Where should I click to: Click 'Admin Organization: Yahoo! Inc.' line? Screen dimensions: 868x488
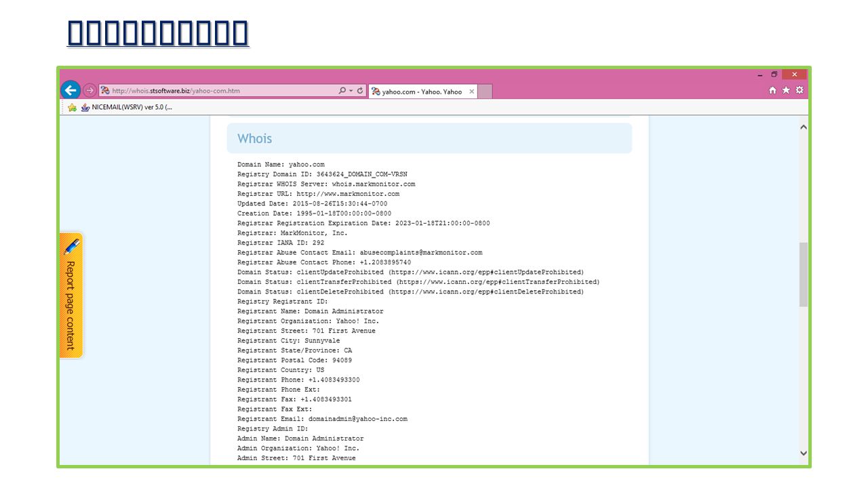(298, 449)
